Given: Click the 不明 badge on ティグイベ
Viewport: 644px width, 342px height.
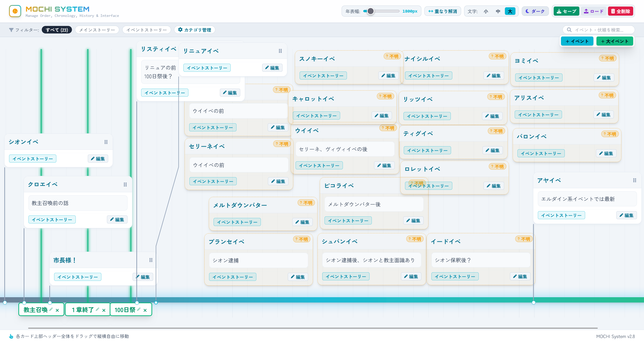Looking at the screenshot, I should [x=496, y=131].
